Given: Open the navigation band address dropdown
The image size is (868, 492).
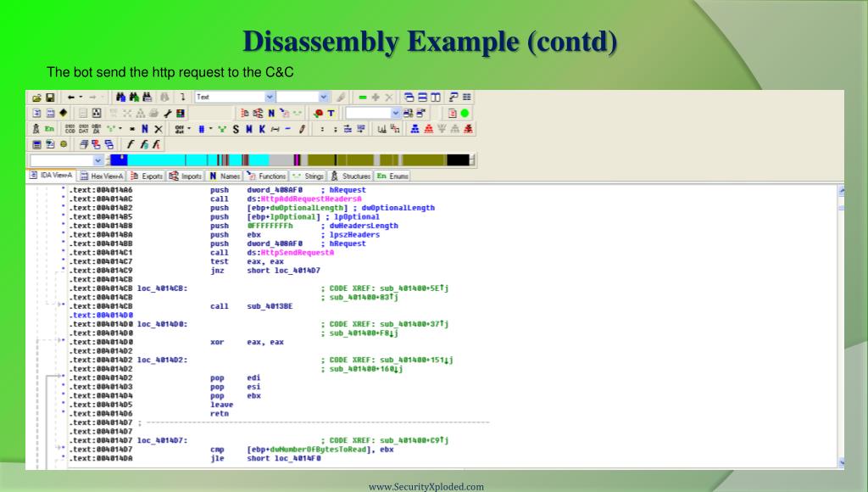Looking at the screenshot, I should point(98,160).
